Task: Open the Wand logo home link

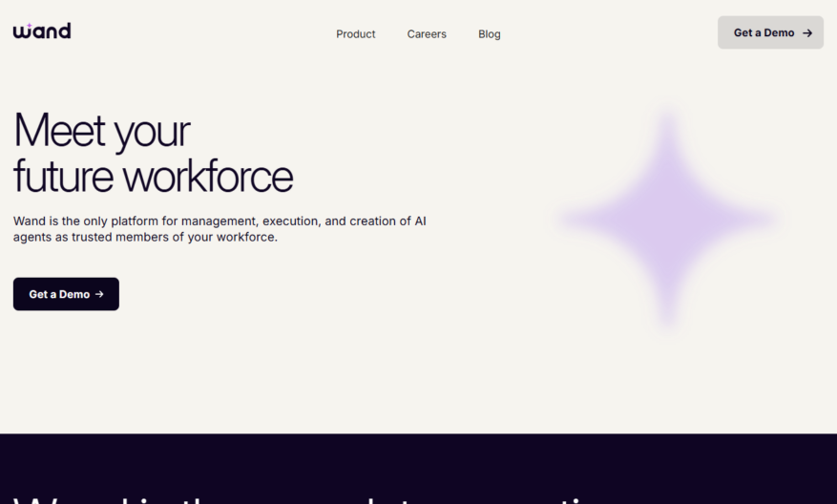Action: click(42, 31)
